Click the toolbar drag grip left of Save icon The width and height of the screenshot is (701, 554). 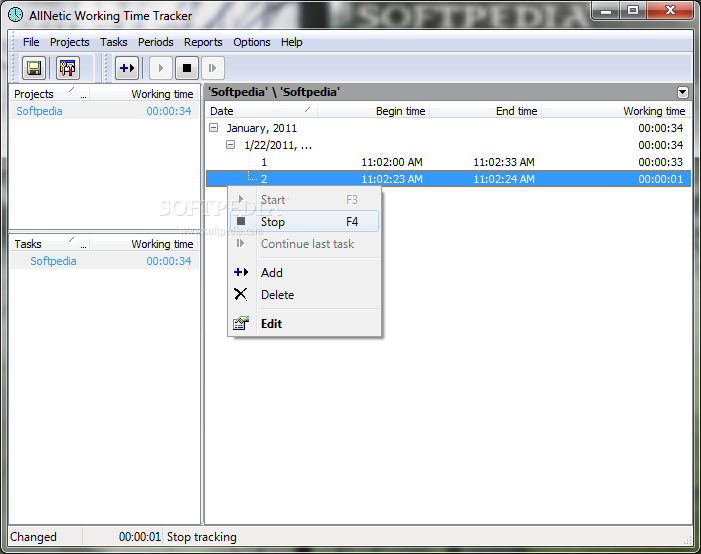click(x=14, y=68)
